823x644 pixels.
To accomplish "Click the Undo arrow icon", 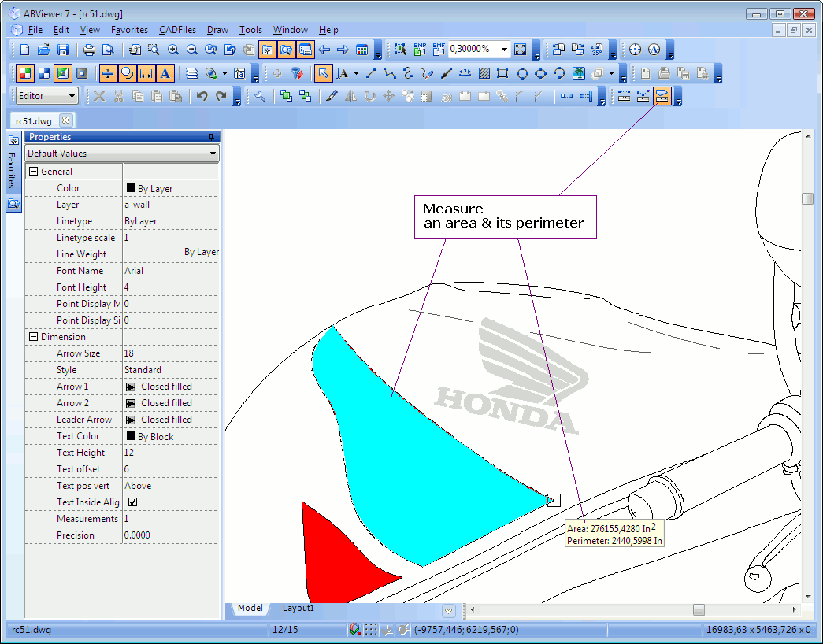I will [x=202, y=96].
